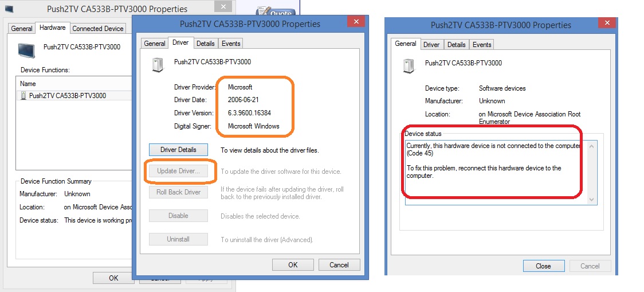This screenshot has height=292, width=644.
Task: Click the TV device icon in left window
Action: pos(27,50)
